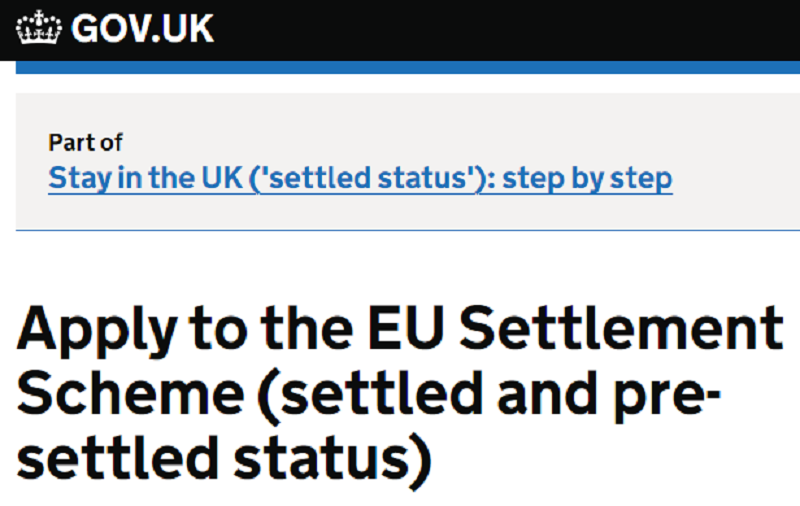This screenshot has width=800, height=506.
Task: Click the 'Part of' label text
Action: click(x=85, y=142)
